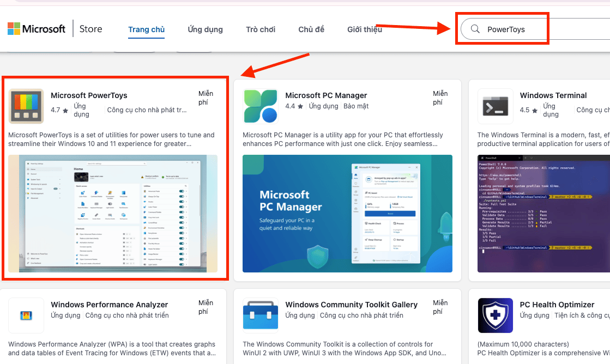Click the 4.4 star rating of PC Manager
Viewport: 610px width, 364px height.
click(294, 106)
